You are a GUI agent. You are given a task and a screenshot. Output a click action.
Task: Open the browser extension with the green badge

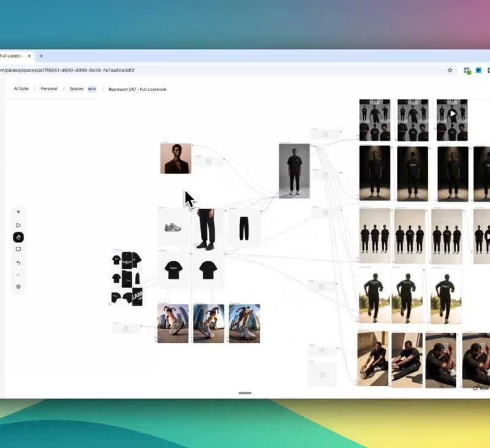(x=467, y=70)
